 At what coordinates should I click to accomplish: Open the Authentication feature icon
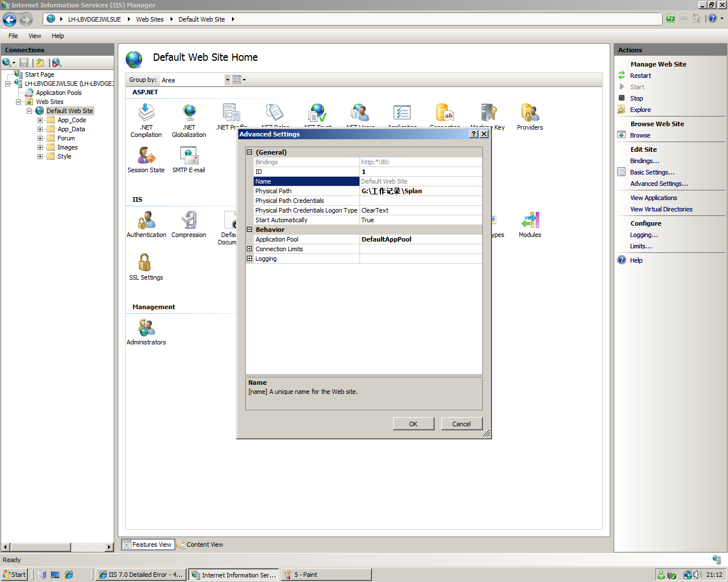pos(146,220)
